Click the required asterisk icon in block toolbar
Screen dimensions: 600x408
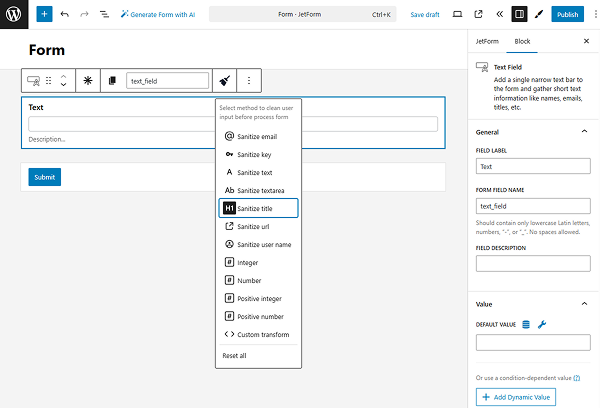point(88,80)
